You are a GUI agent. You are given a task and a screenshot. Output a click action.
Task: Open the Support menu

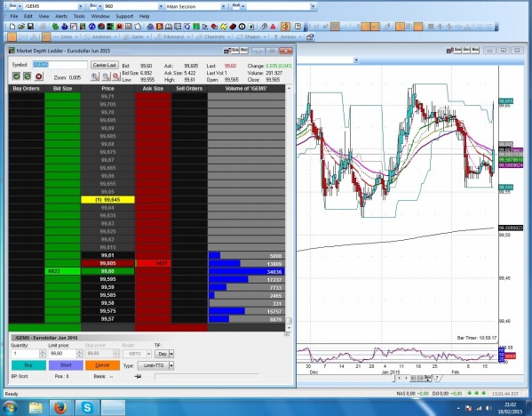(x=124, y=16)
